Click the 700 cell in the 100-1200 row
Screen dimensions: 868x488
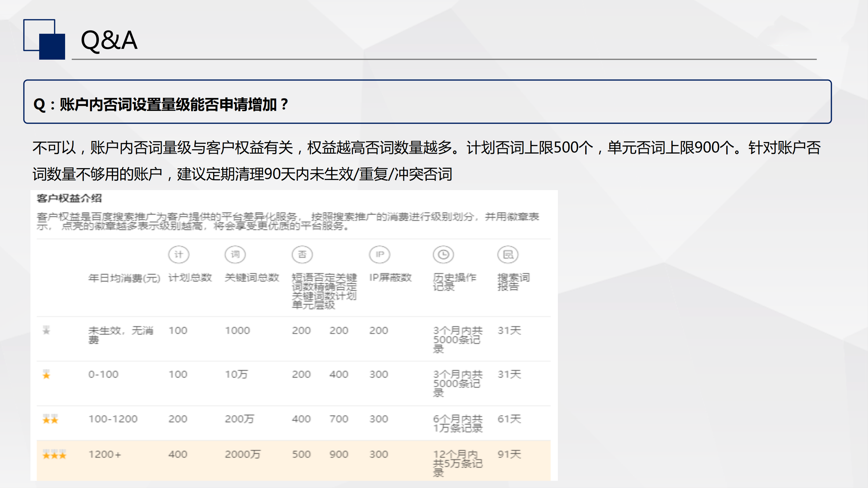(339, 419)
